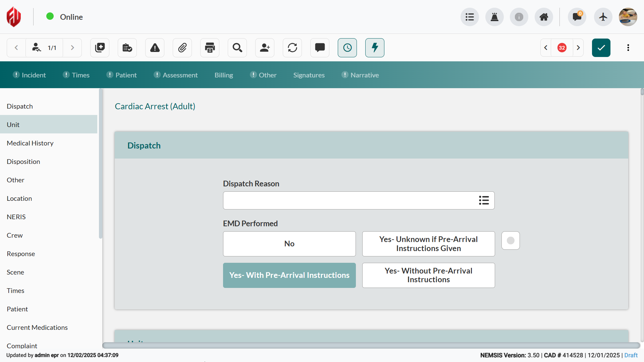Click the horizontal scrollbar at bottom
644x362 pixels.
[x=371, y=345]
